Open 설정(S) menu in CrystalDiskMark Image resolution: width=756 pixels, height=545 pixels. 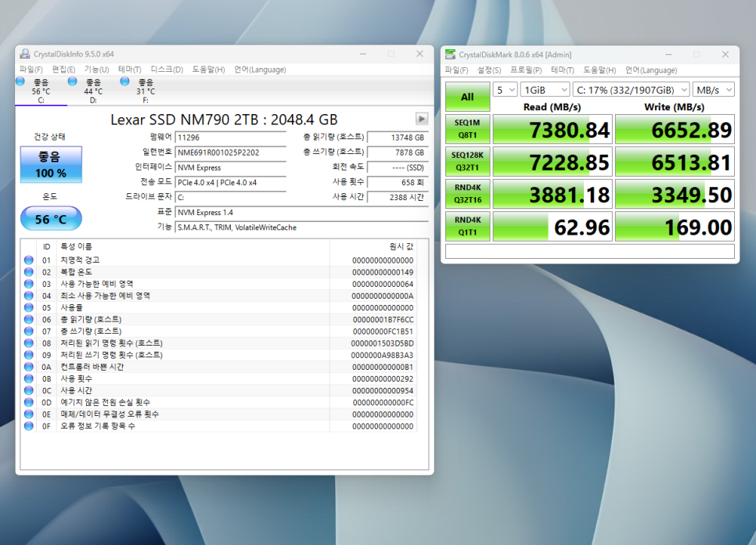tap(489, 70)
